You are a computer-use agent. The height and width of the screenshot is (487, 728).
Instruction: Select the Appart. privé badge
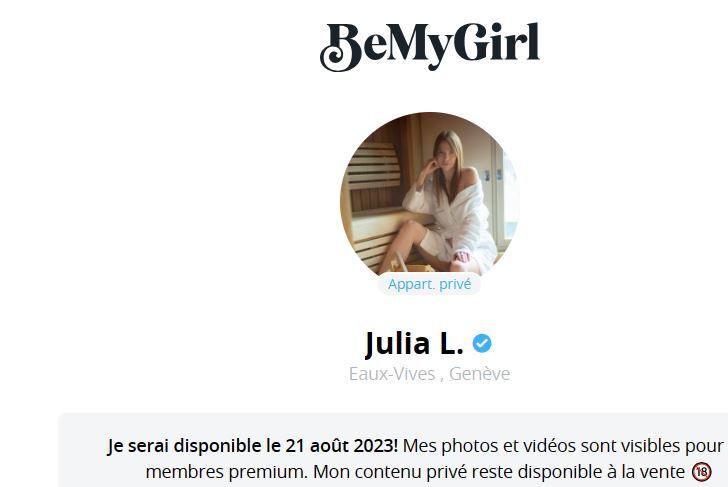[x=429, y=284]
